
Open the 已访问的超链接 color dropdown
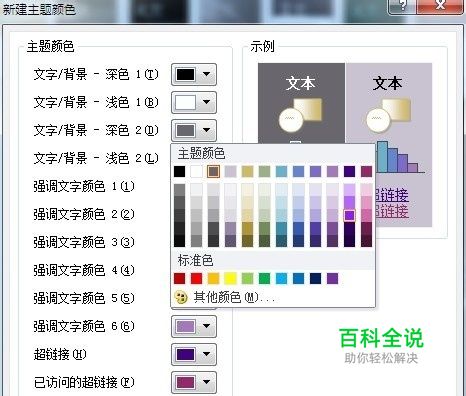194,382
